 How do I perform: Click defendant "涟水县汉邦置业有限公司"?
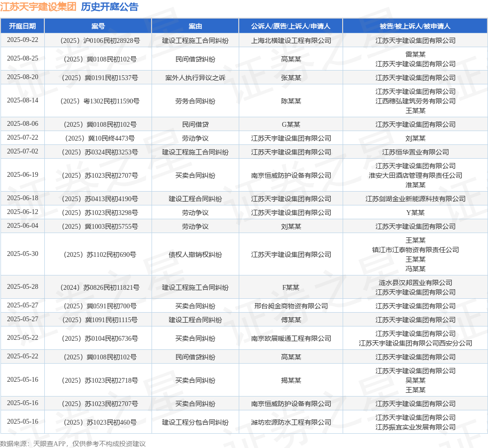point(416,283)
